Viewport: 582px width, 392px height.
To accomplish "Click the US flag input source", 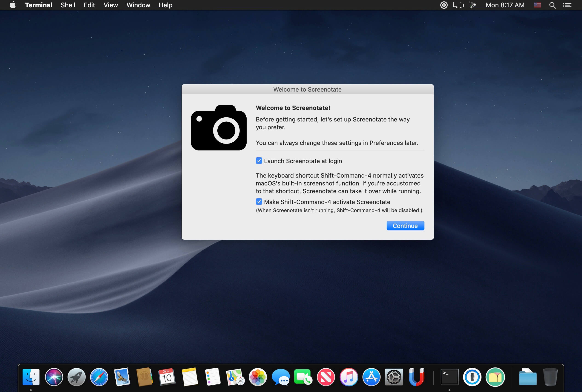I will click(x=537, y=5).
